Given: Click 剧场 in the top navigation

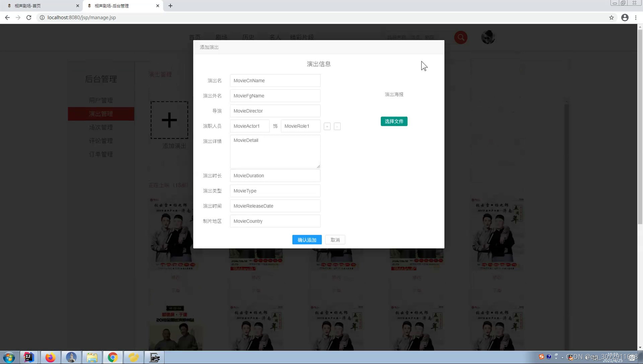Looking at the screenshot, I should [x=221, y=37].
